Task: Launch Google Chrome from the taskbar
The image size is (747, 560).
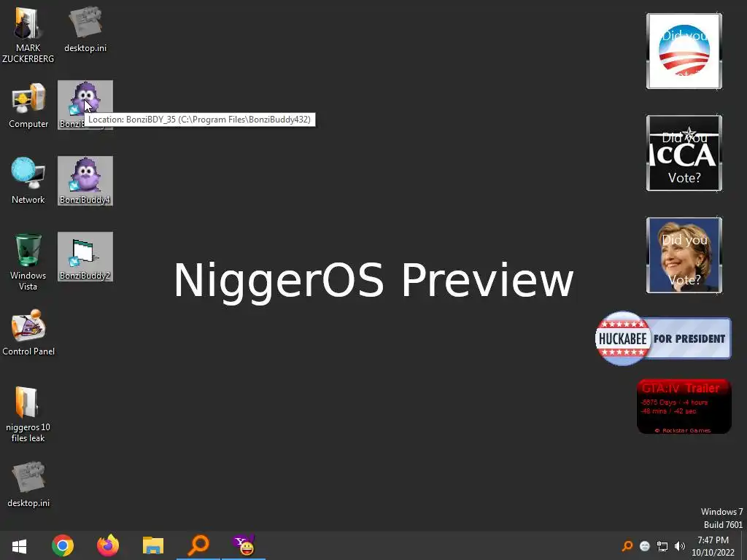Action: click(63, 545)
